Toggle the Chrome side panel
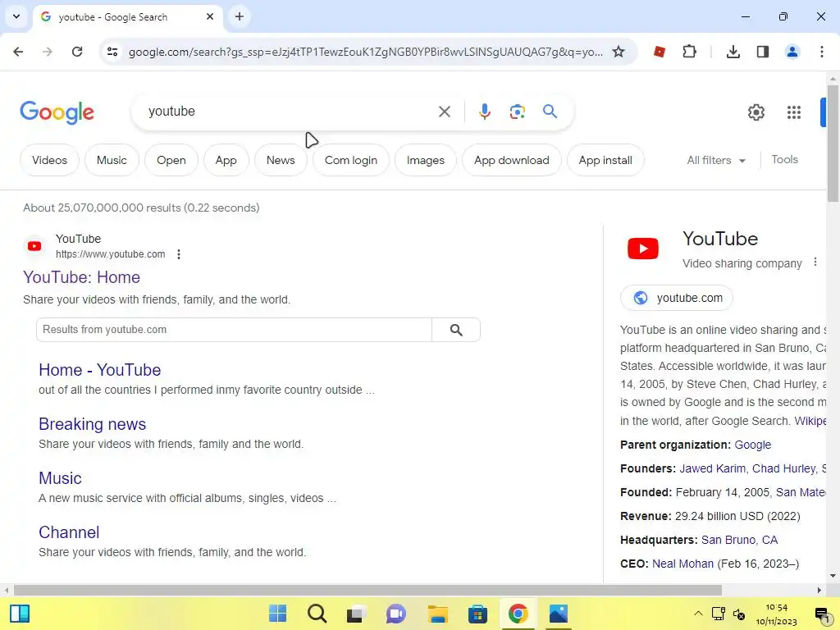 click(x=763, y=52)
